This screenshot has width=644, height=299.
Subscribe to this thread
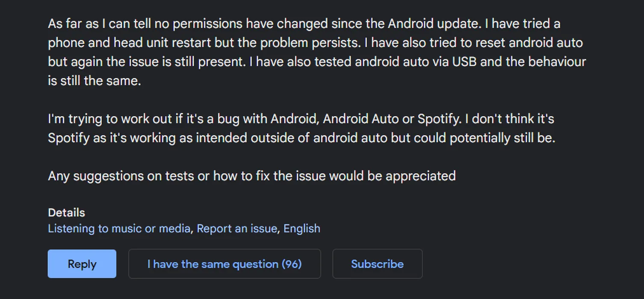[377, 264]
